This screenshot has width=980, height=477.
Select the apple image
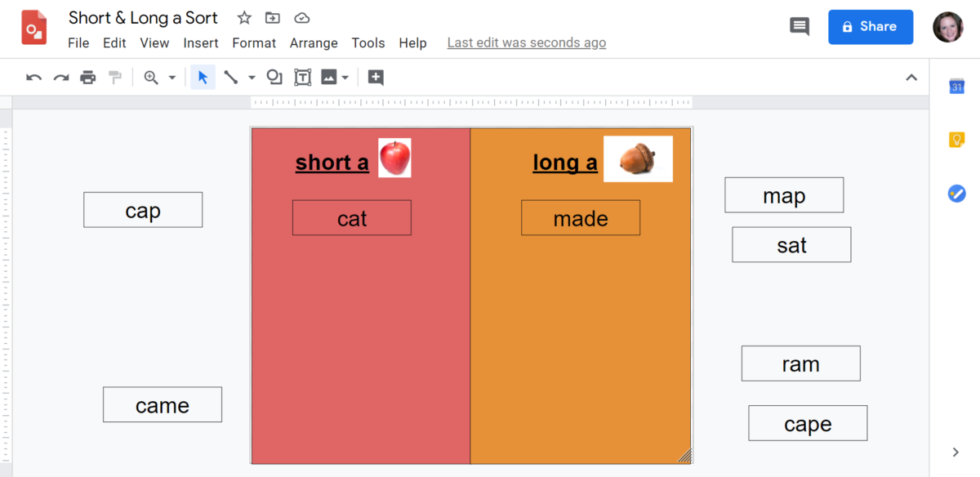[394, 158]
